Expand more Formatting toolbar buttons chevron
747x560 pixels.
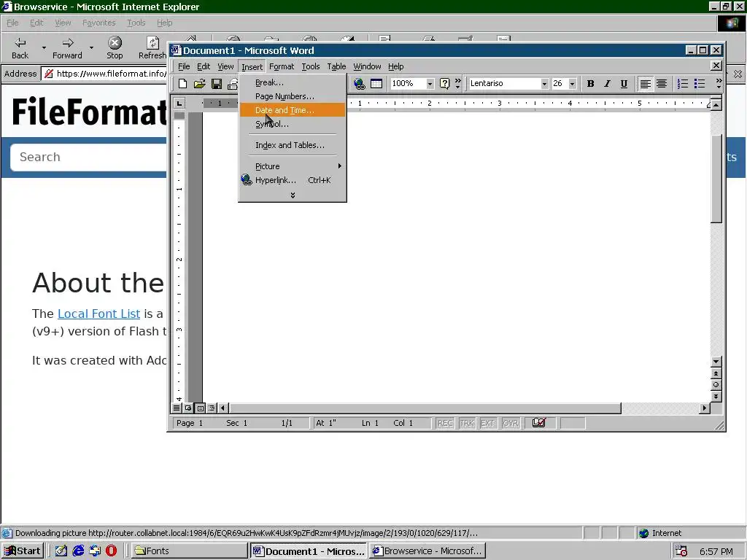[x=719, y=84]
